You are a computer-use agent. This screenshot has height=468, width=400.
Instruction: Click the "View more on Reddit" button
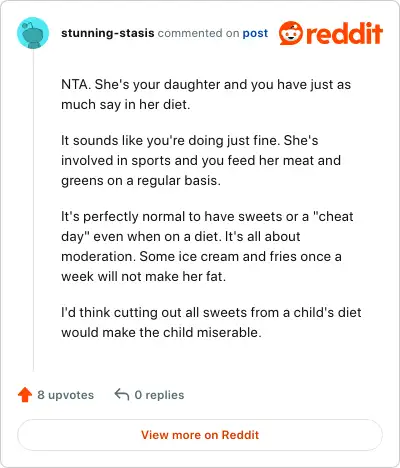click(x=200, y=435)
